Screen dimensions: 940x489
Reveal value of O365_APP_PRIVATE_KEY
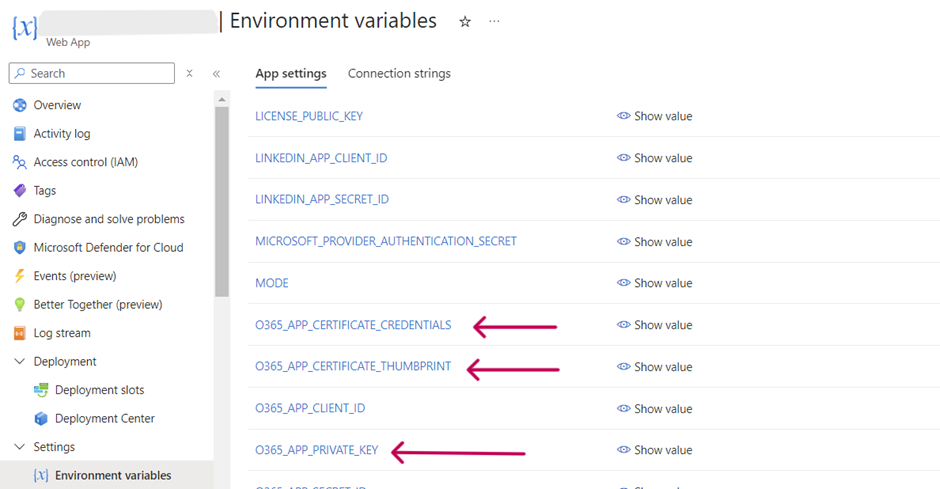pyautogui.click(x=655, y=450)
